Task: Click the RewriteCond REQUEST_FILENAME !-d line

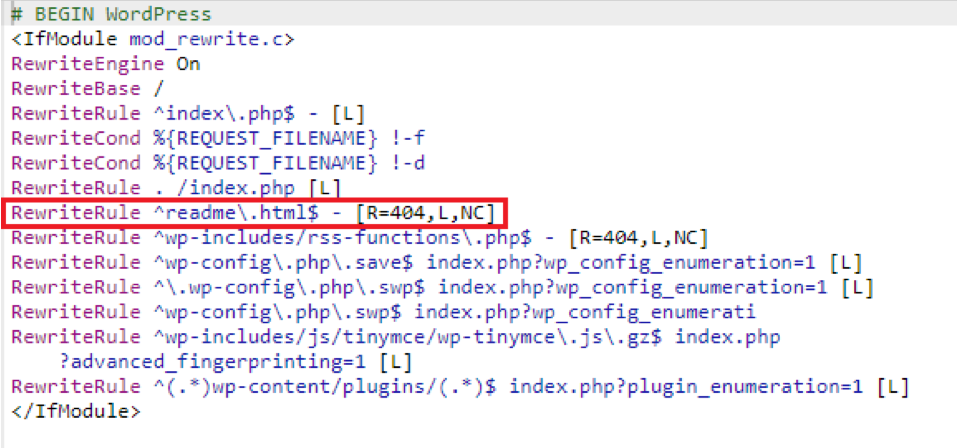Action: coord(218,163)
